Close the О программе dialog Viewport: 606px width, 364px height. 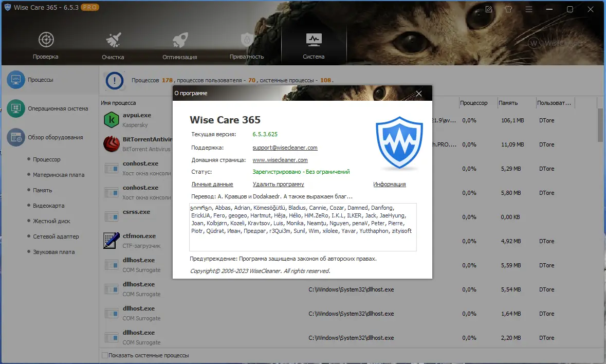(x=418, y=93)
